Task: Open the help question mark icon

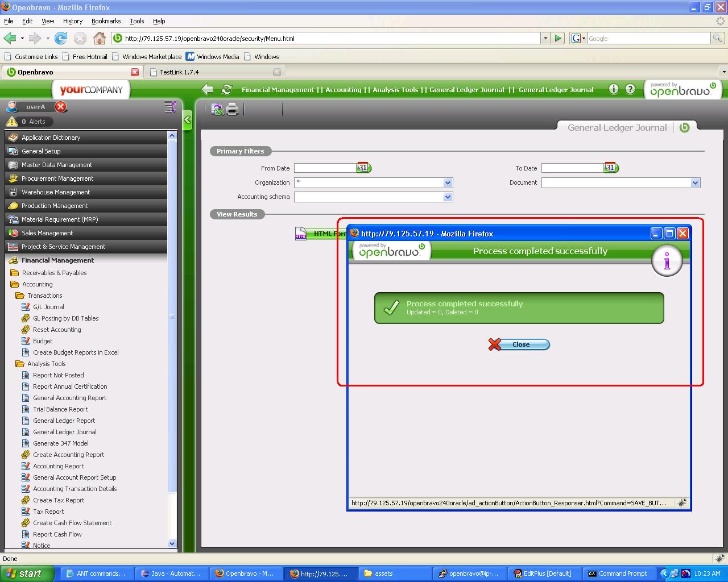Action: tap(630, 89)
